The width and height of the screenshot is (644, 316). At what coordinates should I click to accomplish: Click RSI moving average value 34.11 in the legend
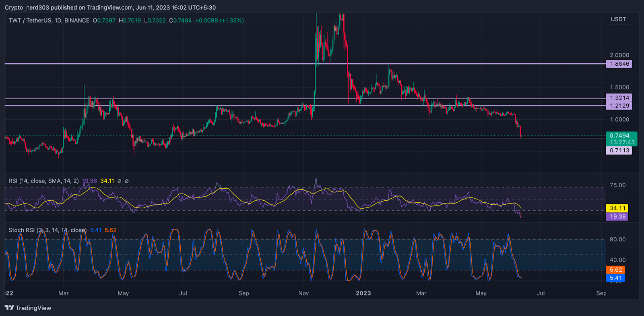(x=107, y=181)
